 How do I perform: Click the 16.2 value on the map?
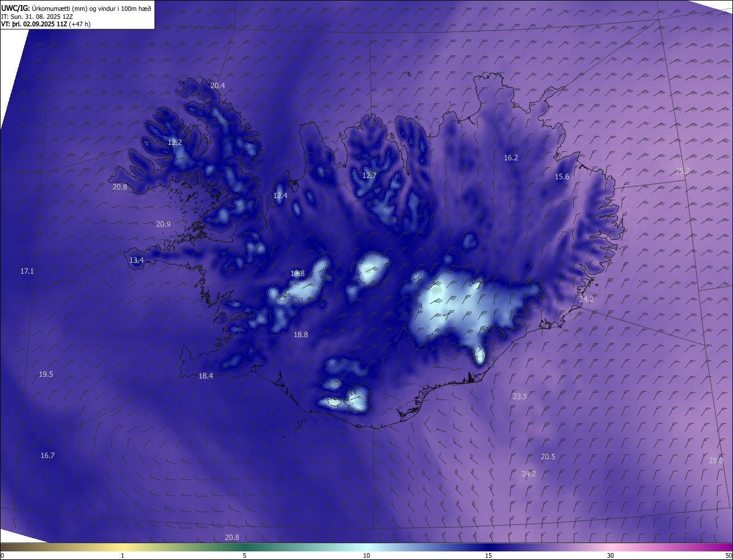point(511,157)
